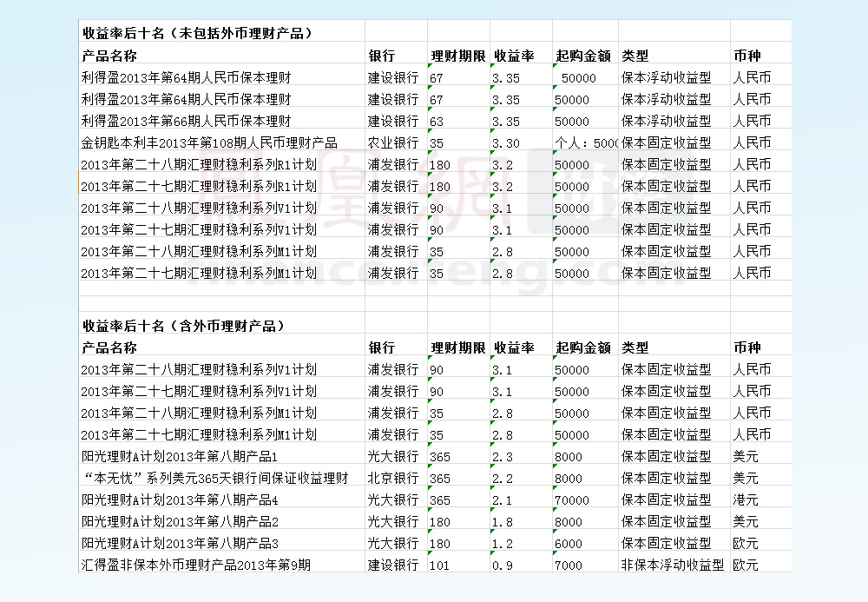Select the amount '70000'
The image size is (868, 602).
[572, 500]
